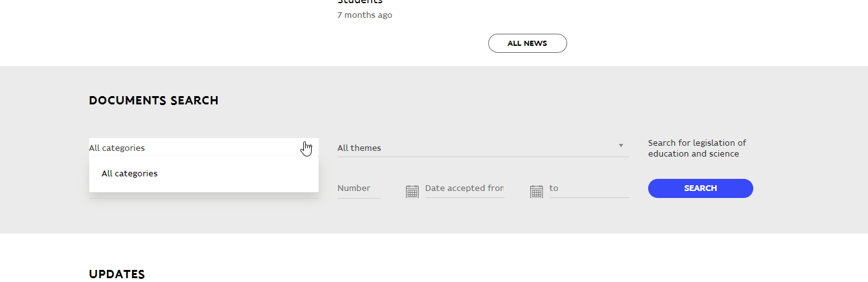Expand the All themes dropdown arrow
868x282 pixels.
[621, 146]
